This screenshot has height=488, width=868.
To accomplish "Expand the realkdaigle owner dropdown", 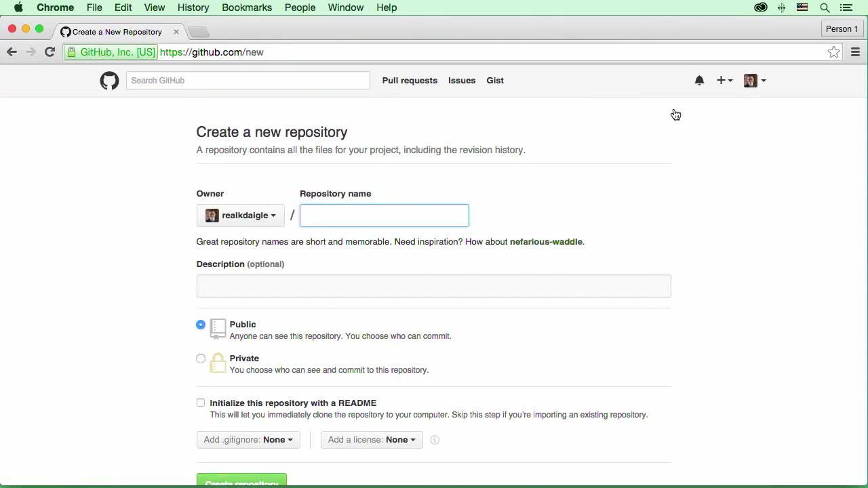I will 241,215.
